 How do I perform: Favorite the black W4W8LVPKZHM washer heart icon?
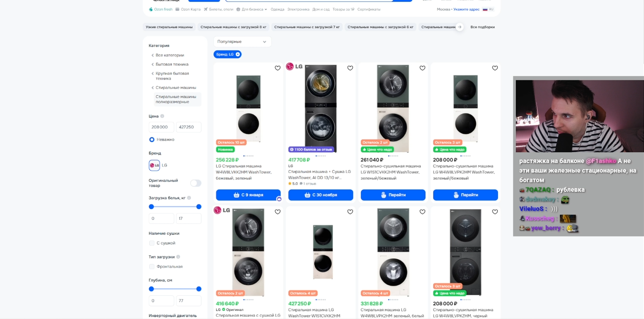pyautogui.click(x=495, y=212)
